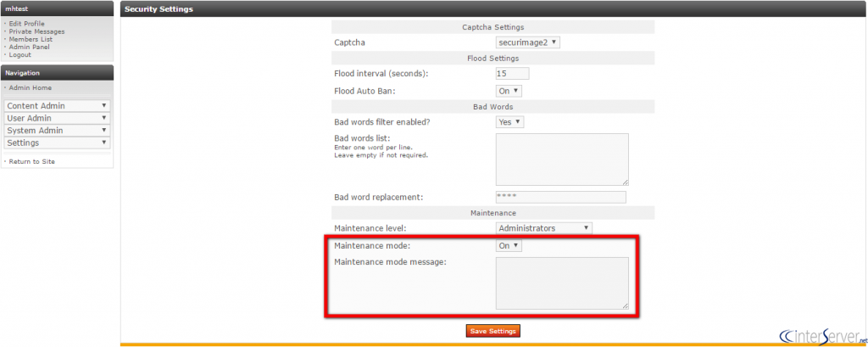Open the Maintenance level dropdown
Viewport: 868px width, 347px height.
click(543, 228)
